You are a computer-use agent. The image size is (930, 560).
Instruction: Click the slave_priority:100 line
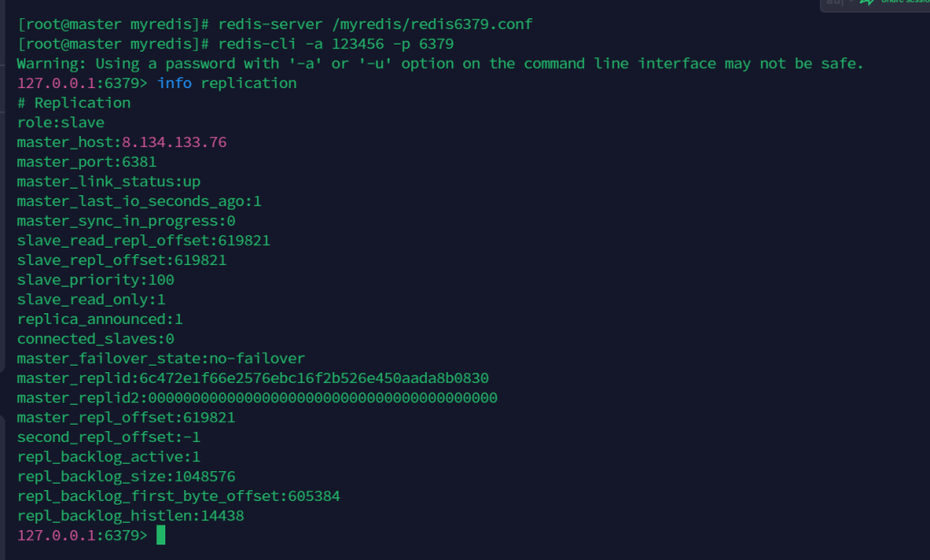95,280
